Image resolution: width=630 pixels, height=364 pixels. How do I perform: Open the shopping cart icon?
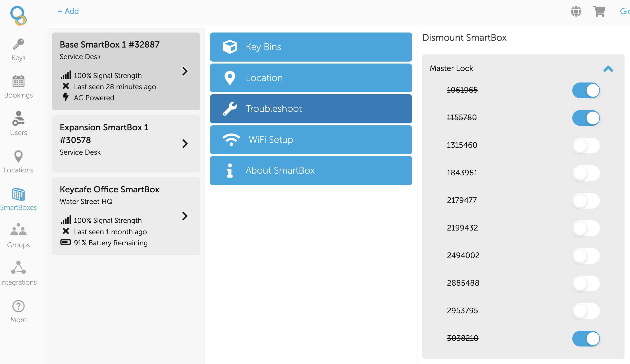599,11
